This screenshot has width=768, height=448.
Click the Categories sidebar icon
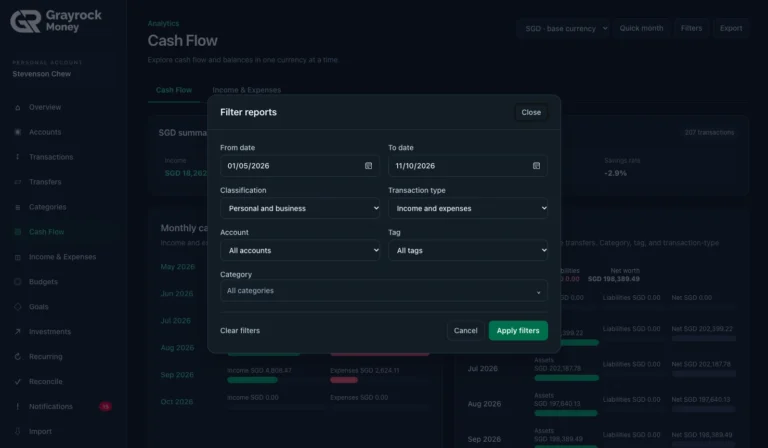click(x=18, y=207)
